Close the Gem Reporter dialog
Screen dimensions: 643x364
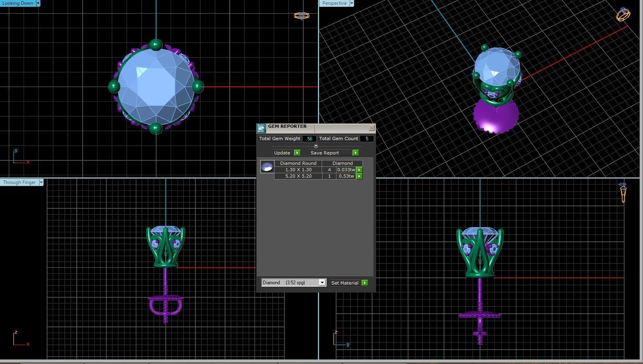[x=371, y=128]
